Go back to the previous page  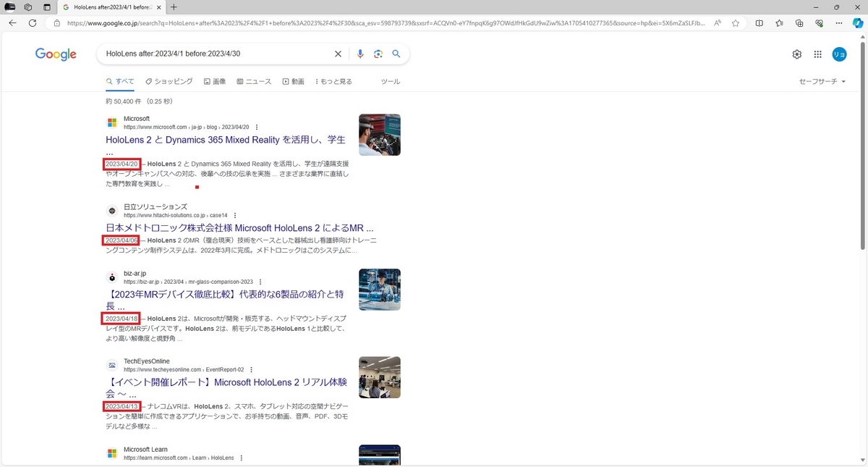click(x=12, y=23)
